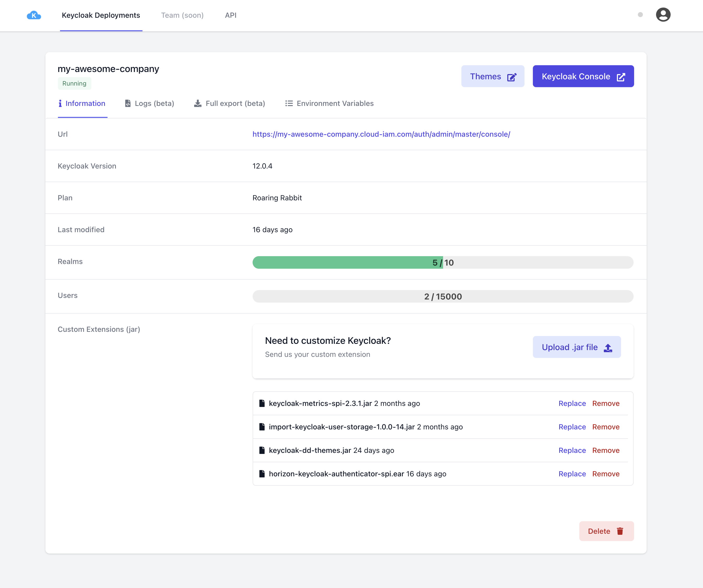Switch to the Logs (beta) tab

150,103
